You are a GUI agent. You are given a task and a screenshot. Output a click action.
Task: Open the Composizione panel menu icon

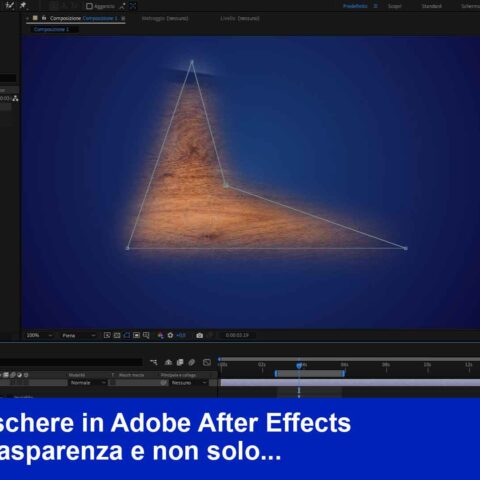[x=123, y=18]
